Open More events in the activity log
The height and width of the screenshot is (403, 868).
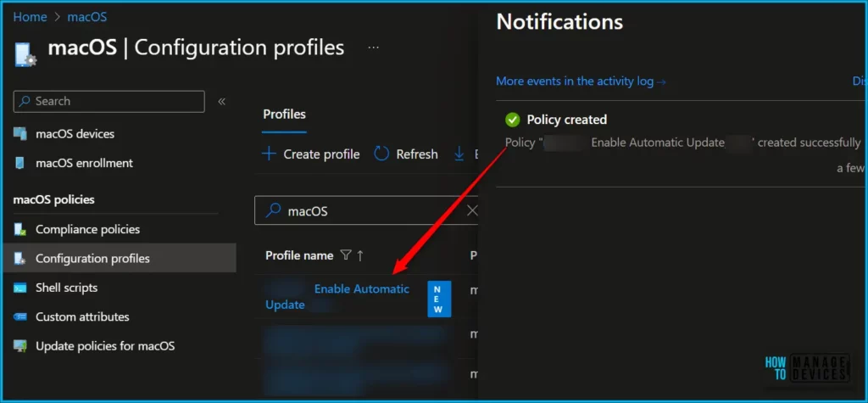click(x=581, y=81)
